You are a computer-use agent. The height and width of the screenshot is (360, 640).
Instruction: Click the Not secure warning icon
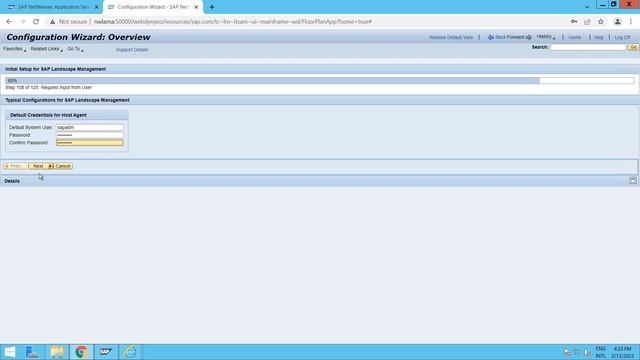(x=52, y=22)
